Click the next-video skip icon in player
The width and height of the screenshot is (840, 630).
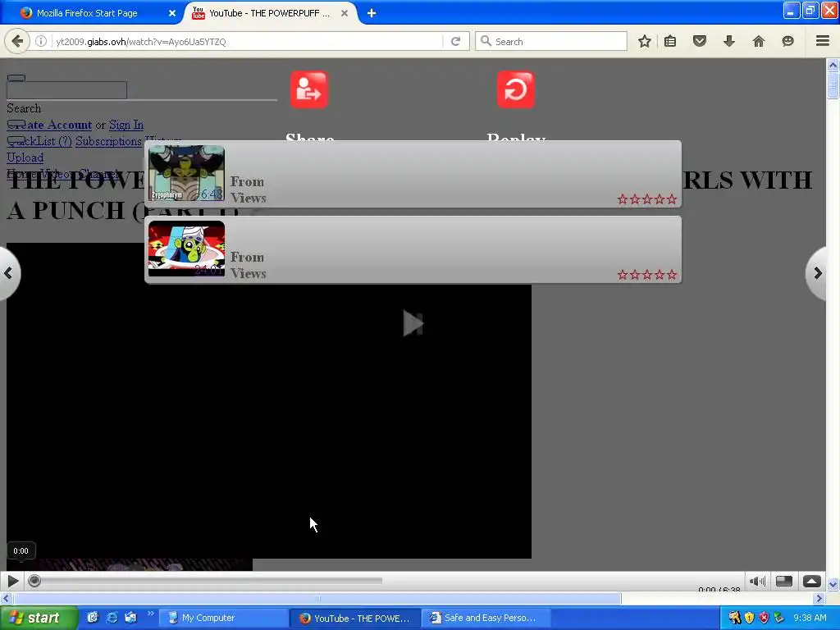point(413,323)
